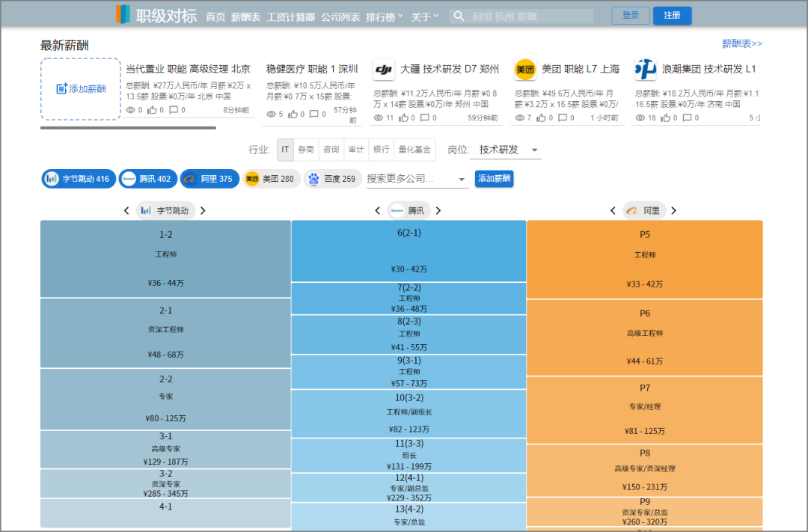This screenshot has width=808, height=532.
Task: Open the 稳健医疗 职能 1 深圳 post
Action: tap(312, 69)
